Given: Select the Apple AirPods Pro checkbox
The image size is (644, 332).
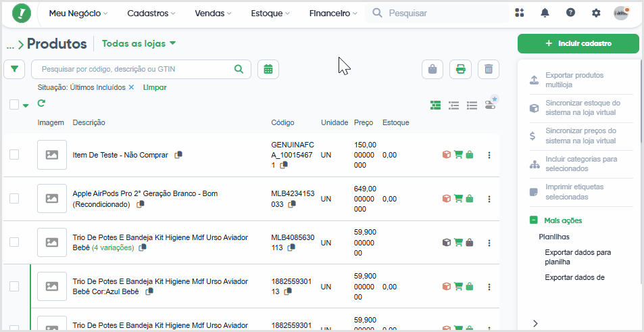Looking at the screenshot, I should pyautogui.click(x=14, y=199).
